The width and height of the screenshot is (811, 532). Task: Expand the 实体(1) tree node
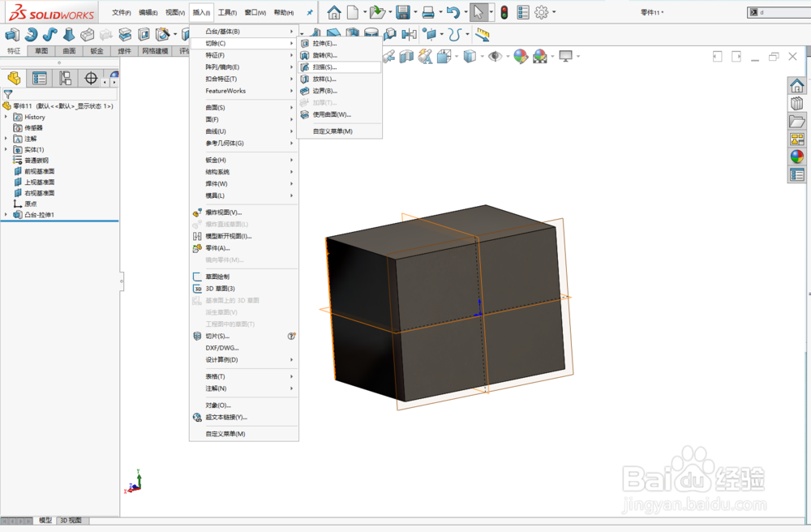6,149
